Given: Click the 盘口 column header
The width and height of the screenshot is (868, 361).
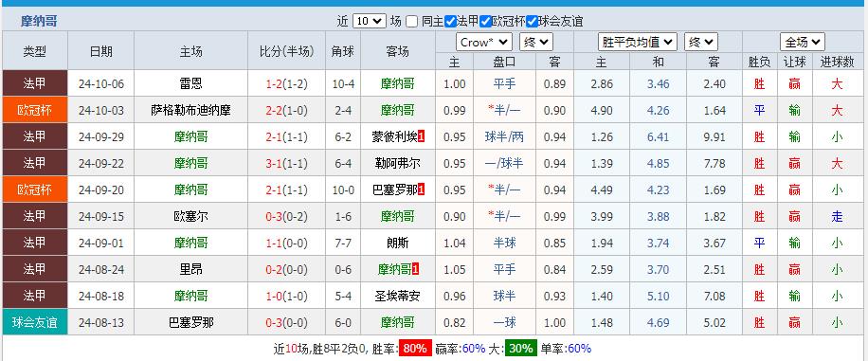Looking at the screenshot, I should (x=504, y=62).
